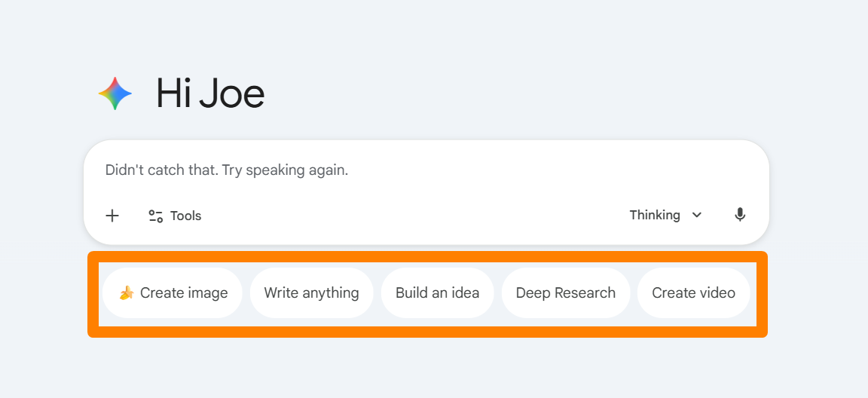This screenshot has width=868, height=398.
Task: Open the Tools menu label
Action: [x=185, y=216]
